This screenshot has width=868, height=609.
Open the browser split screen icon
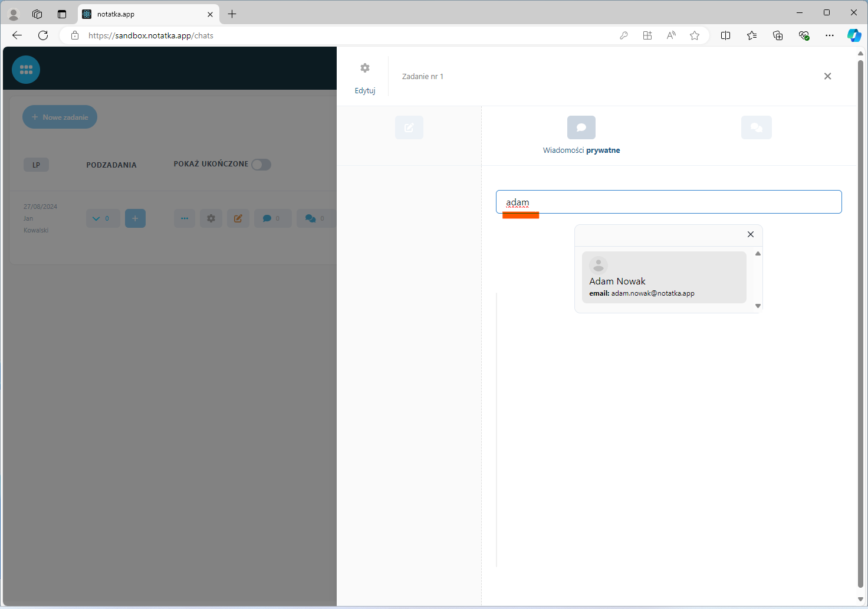tap(725, 35)
